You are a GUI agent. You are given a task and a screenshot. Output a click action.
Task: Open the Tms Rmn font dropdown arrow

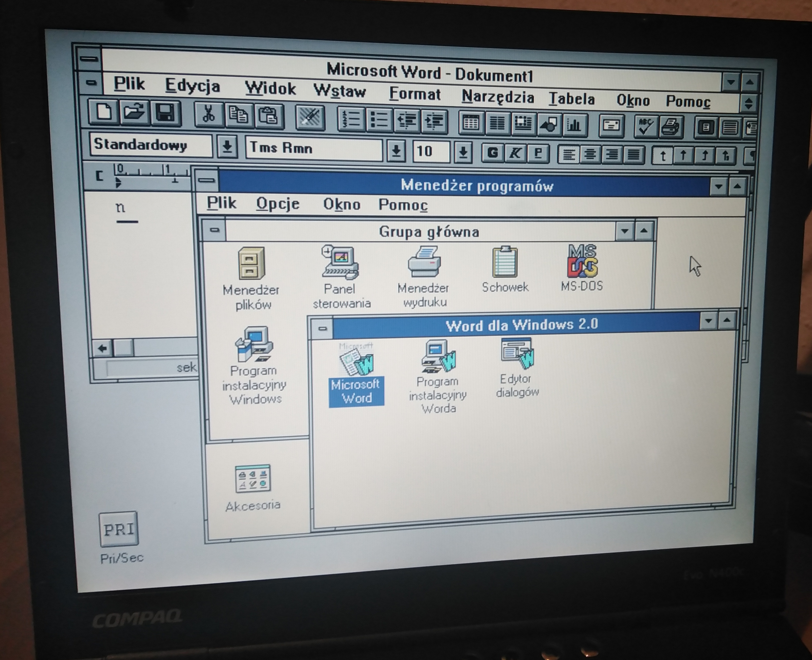pos(396,151)
